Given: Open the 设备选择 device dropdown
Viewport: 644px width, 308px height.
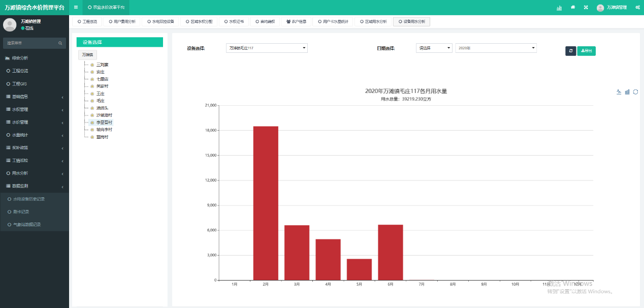Looking at the screenshot, I should (x=267, y=48).
